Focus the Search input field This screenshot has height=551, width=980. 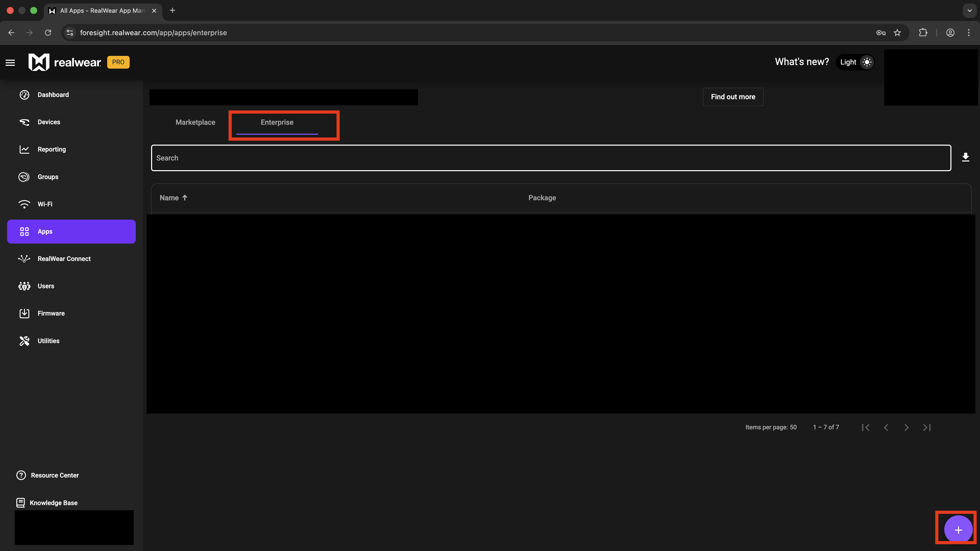coord(551,158)
